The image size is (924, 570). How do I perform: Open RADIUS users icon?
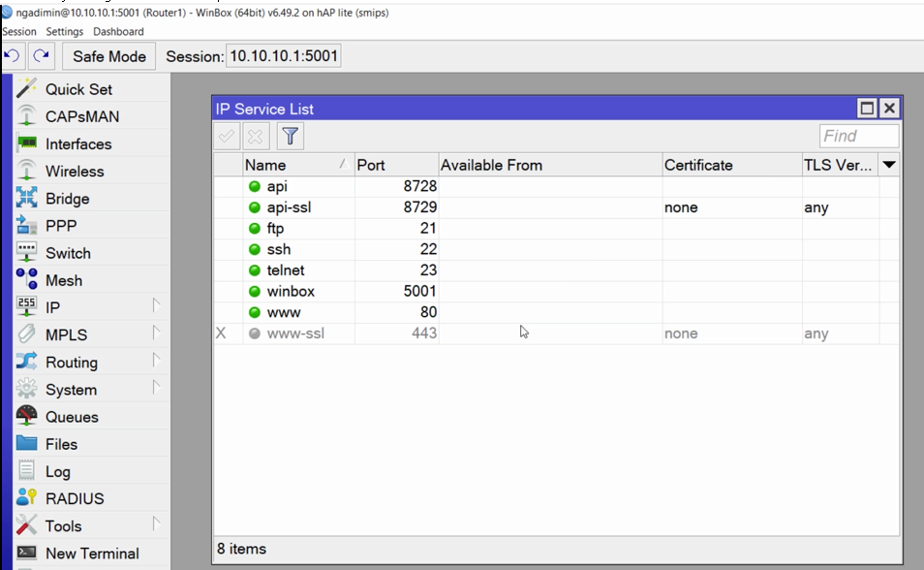click(x=26, y=498)
